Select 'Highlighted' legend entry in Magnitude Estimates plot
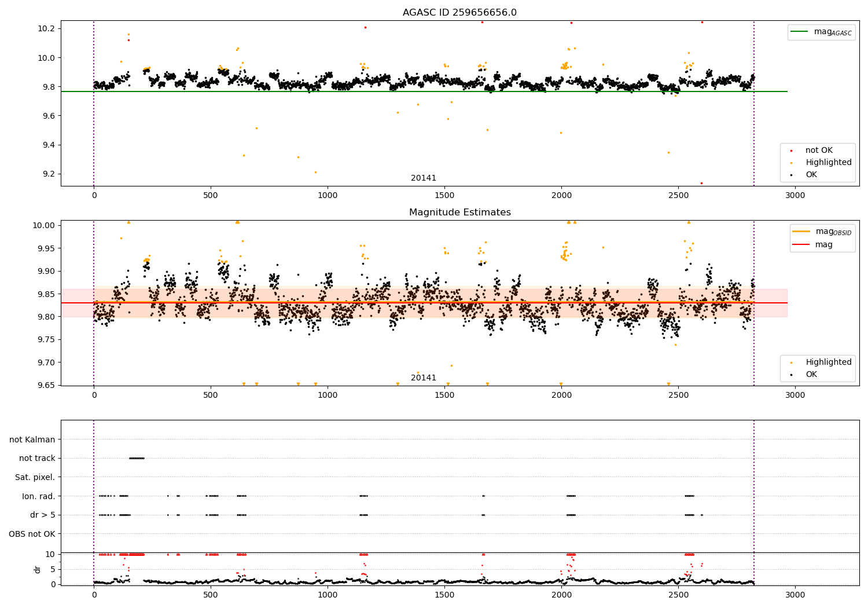The width and height of the screenshot is (868, 608). coord(828,362)
